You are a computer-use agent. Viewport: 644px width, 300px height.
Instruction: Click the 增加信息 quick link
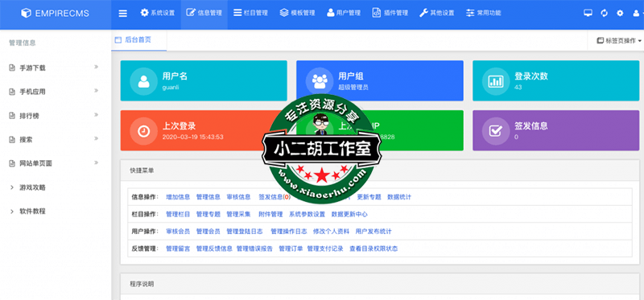point(178,197)
